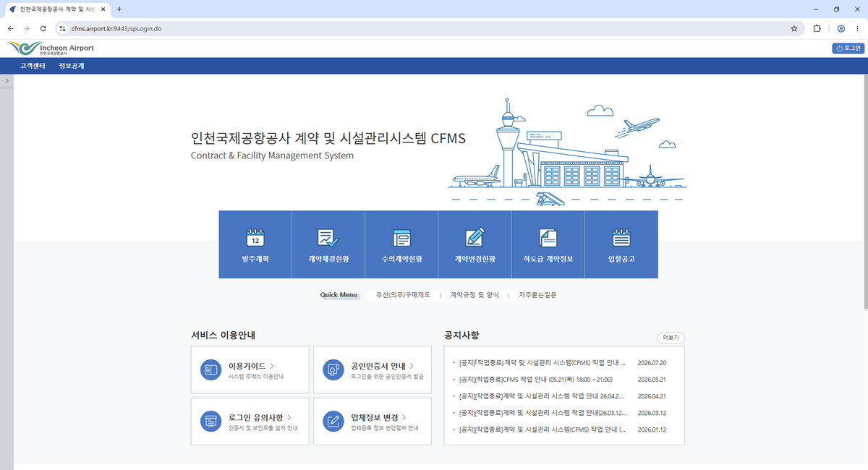Expand the left side panel arrow
This screenshot has height=470, width=868.
click(7, 81)
